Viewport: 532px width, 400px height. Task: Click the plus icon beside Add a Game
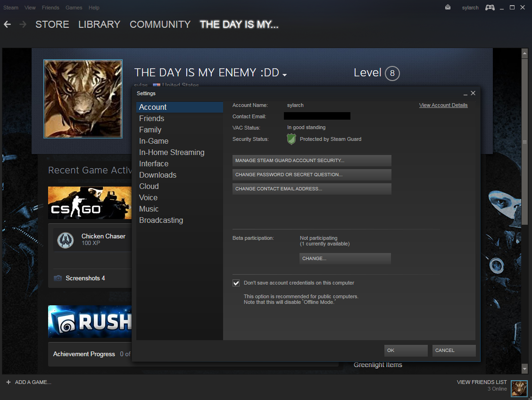pyautogui.click(x=8, y=382)
